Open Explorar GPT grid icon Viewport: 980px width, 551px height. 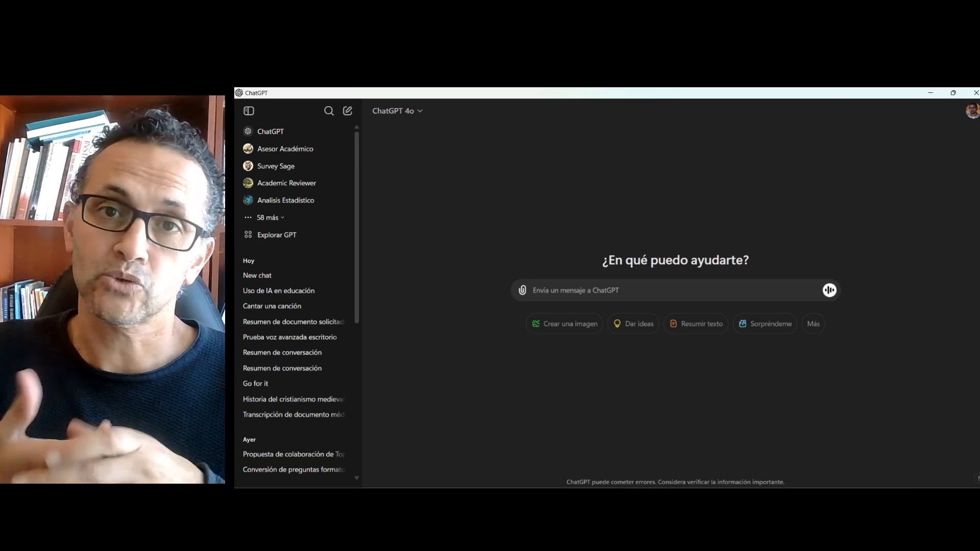point(248,235)
